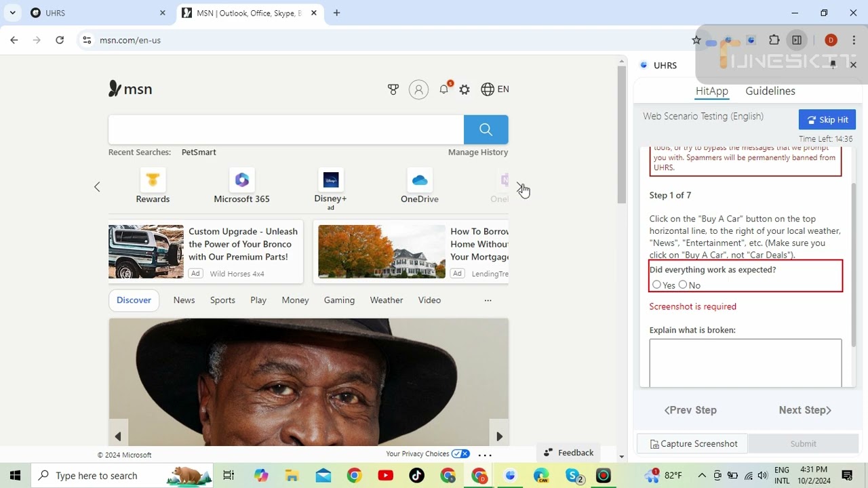
Task: Go back using browser back arrow
Action: (x=14, y=40)
